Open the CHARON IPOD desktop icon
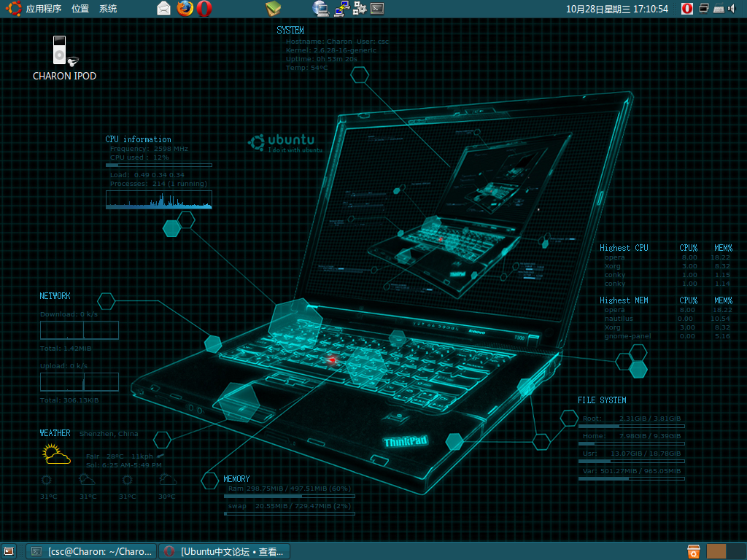This screenshot has height=560, width=747. click(x=64, y=58)
